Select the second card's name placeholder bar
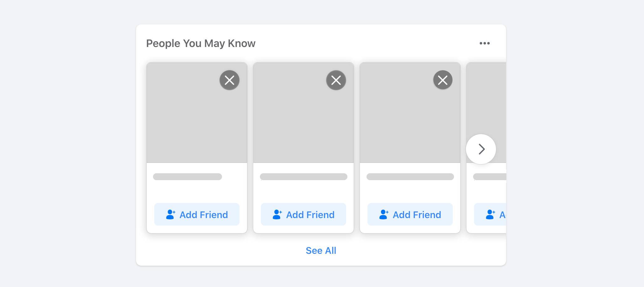The image size is (644, 287). point(304,177)
